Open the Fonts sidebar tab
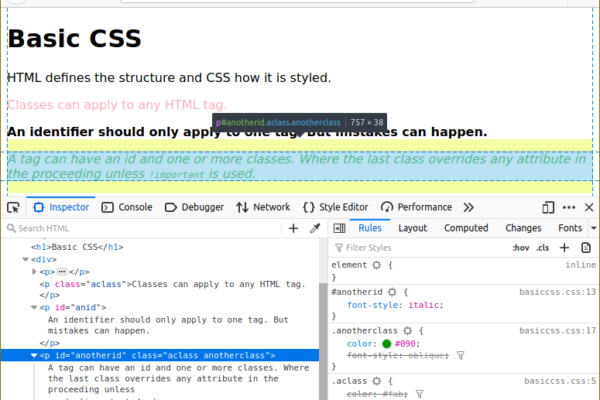Screen dimensions: 600x400 [x=570, y=228]
